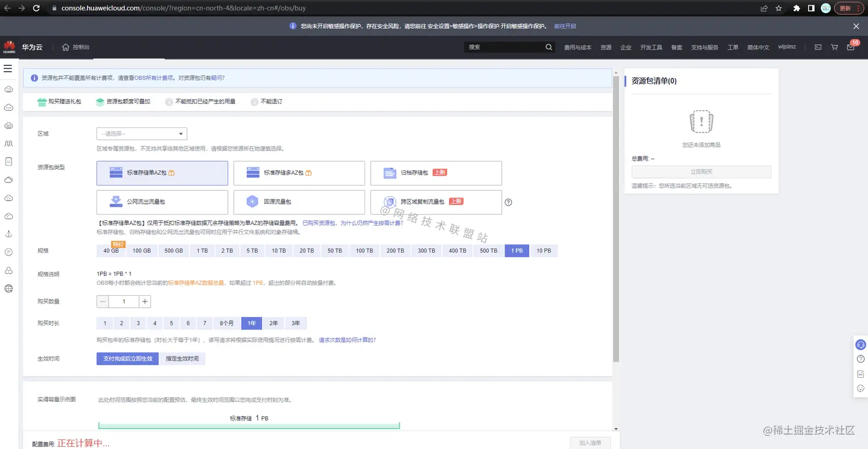Open the wljslmz account dropdown
The height and width of the screenshot is (449, 868).
click(787, 47)
